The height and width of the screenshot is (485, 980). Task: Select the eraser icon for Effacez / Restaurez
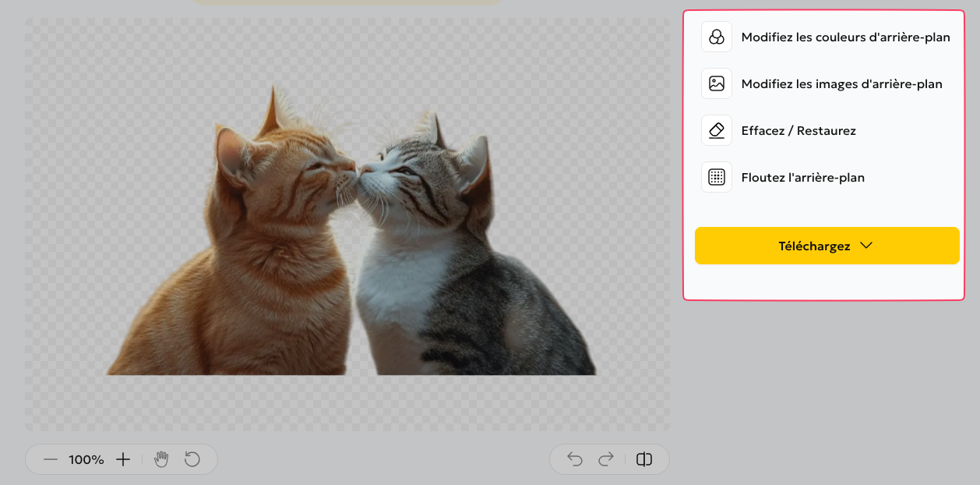pos(717,130)
